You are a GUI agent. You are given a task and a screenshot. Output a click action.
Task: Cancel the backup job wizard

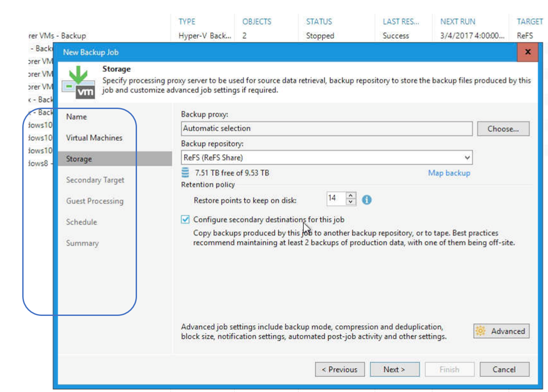click(504, 369)
